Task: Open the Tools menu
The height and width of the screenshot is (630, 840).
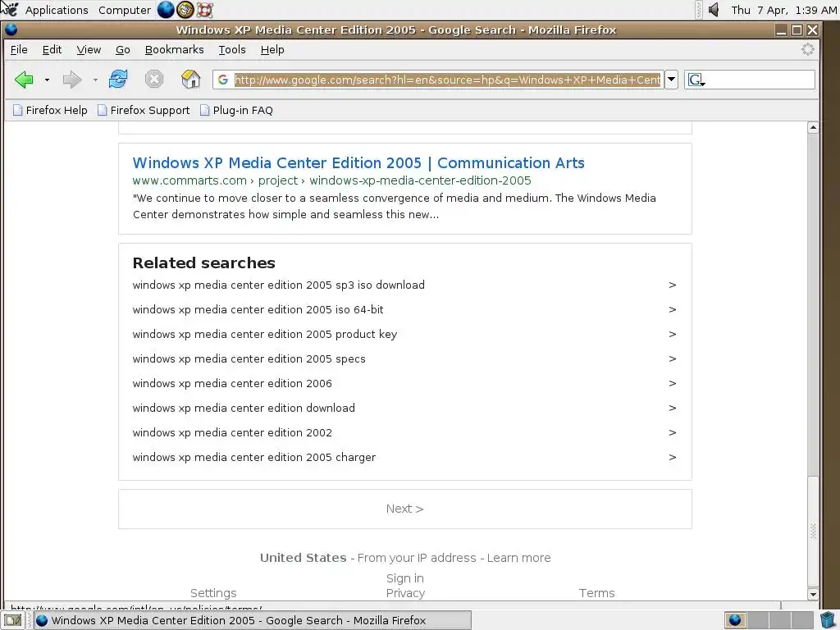Action: pyautogui.click(x=232, y=50)
